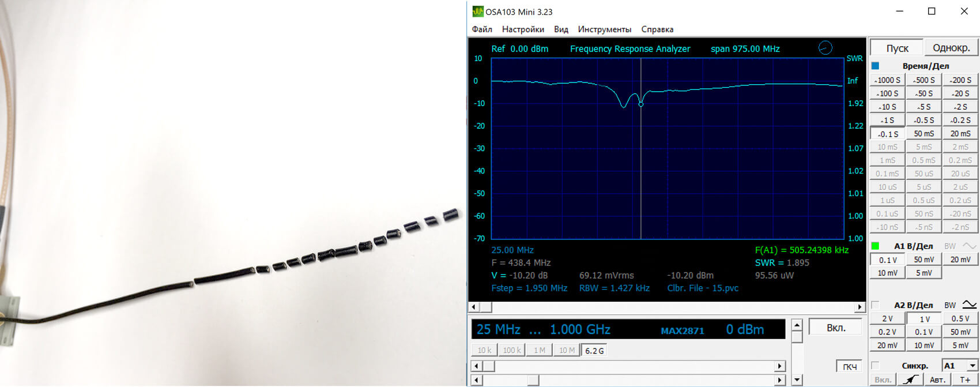The image size is (980, 387).
Task: Set A1 scale to 50 mV
Action: [x=924, y=260]
